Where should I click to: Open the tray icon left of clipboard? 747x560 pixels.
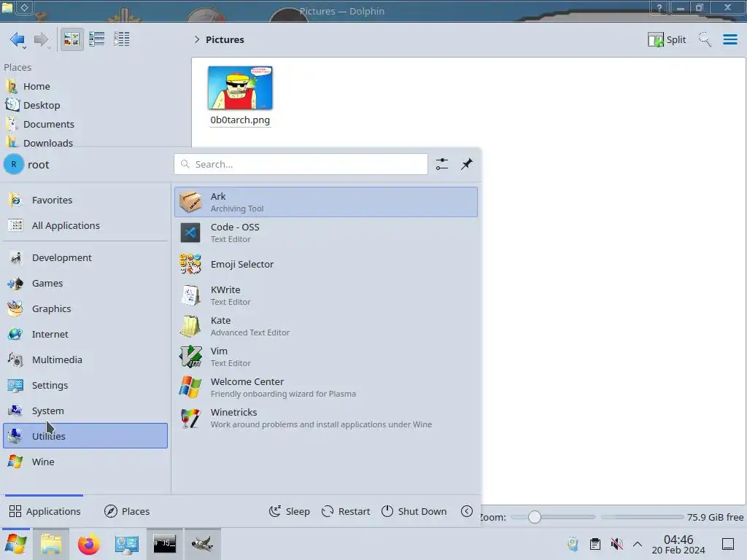573,544
